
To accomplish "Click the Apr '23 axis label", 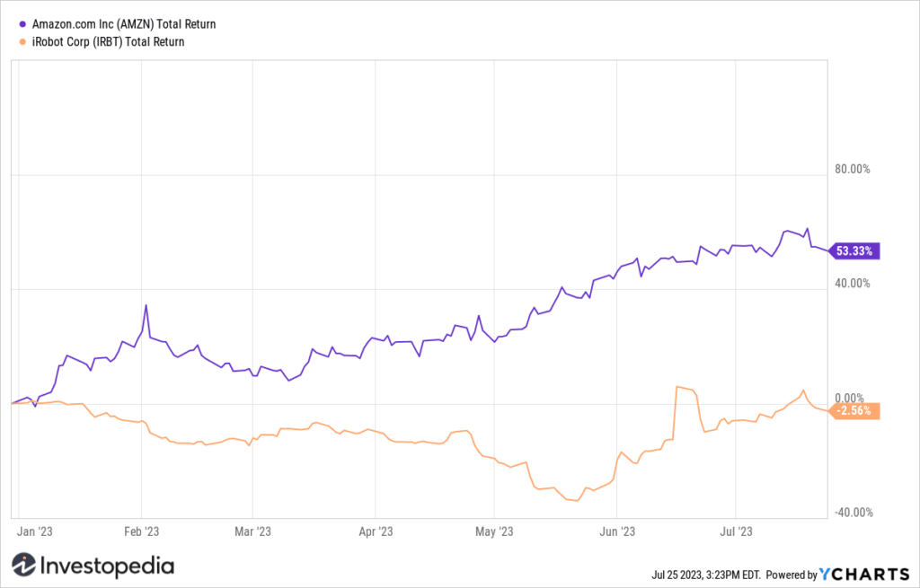I will pos(376,531).
